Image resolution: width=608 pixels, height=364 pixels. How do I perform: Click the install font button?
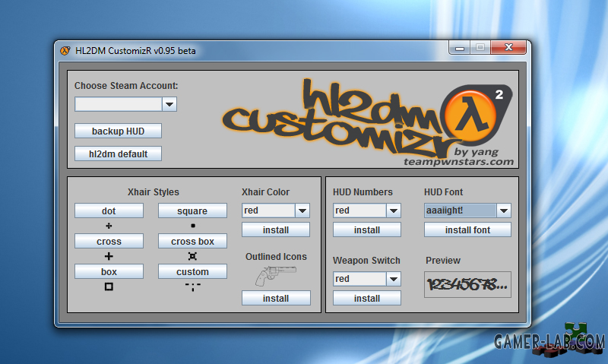[467, 229]
